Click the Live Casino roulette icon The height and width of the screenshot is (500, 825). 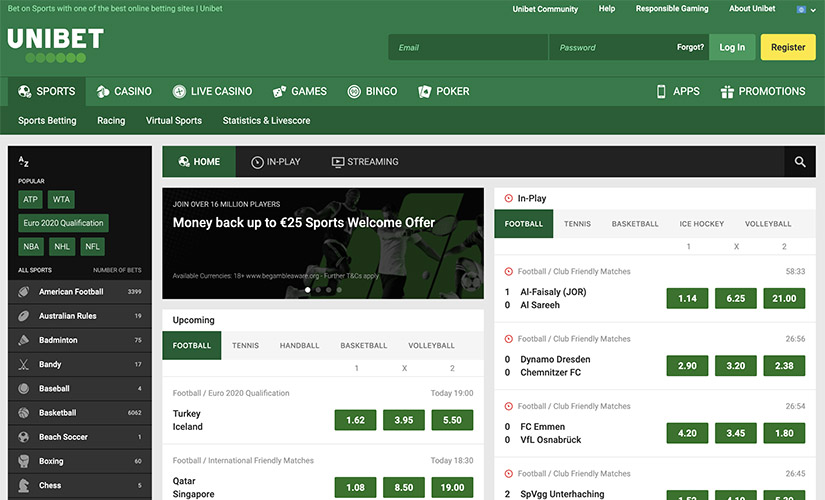click(x=179, y=92)
